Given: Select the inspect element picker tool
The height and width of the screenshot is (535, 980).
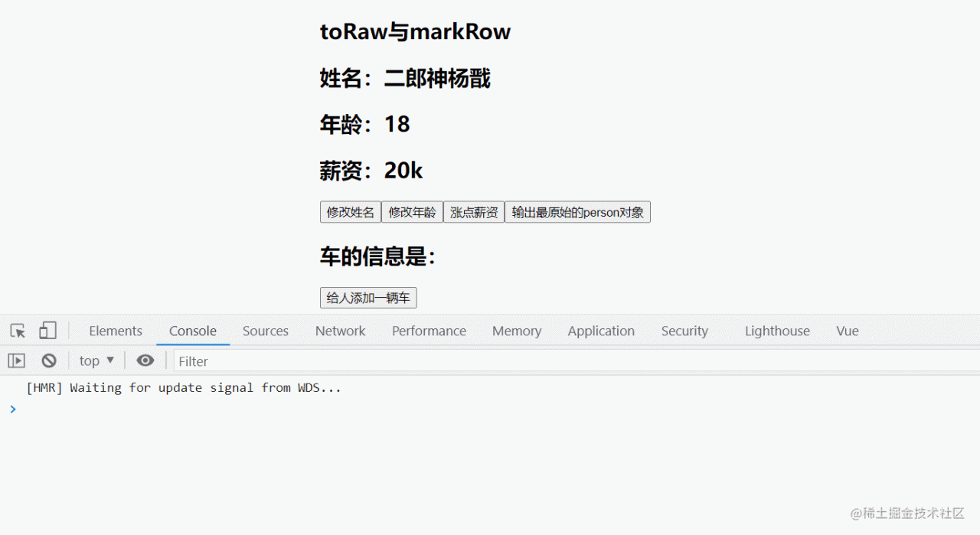Looking at the screenshot, I should coord(17,331).
